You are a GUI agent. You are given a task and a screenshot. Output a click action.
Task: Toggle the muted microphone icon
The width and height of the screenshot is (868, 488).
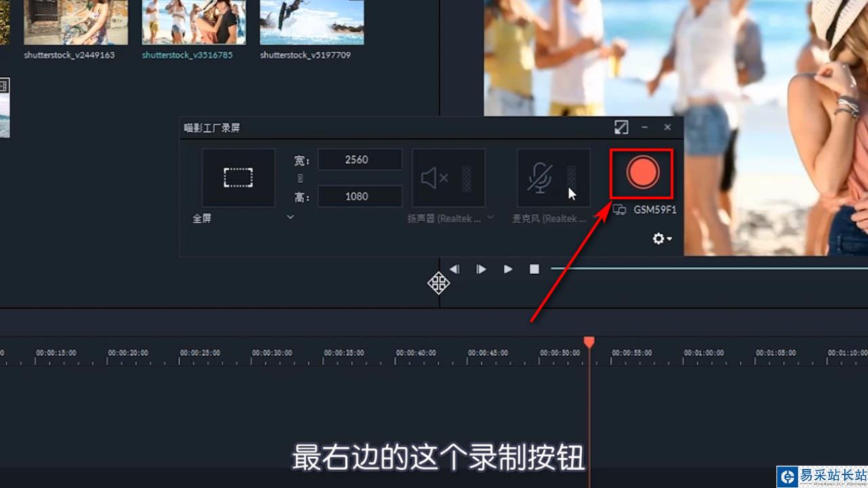tap(540, 178)
